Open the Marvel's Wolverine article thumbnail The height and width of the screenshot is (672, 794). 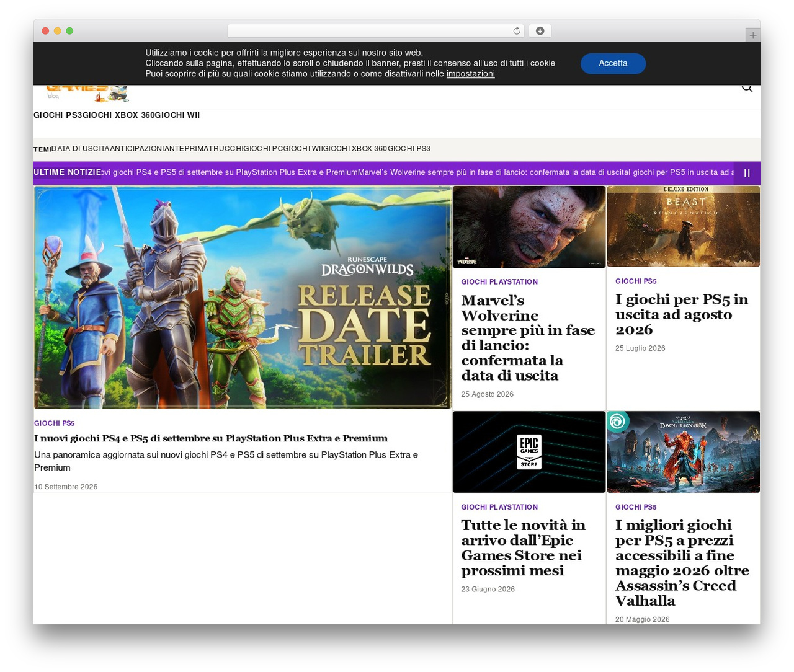click(x=529, y=227)
